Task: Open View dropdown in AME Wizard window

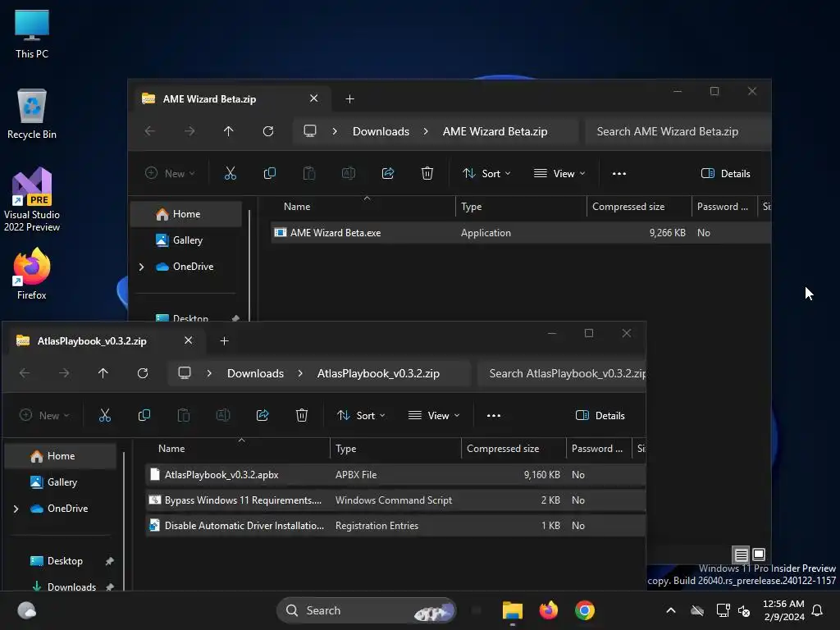Action: pyautogui.click(x=559, y=174)
